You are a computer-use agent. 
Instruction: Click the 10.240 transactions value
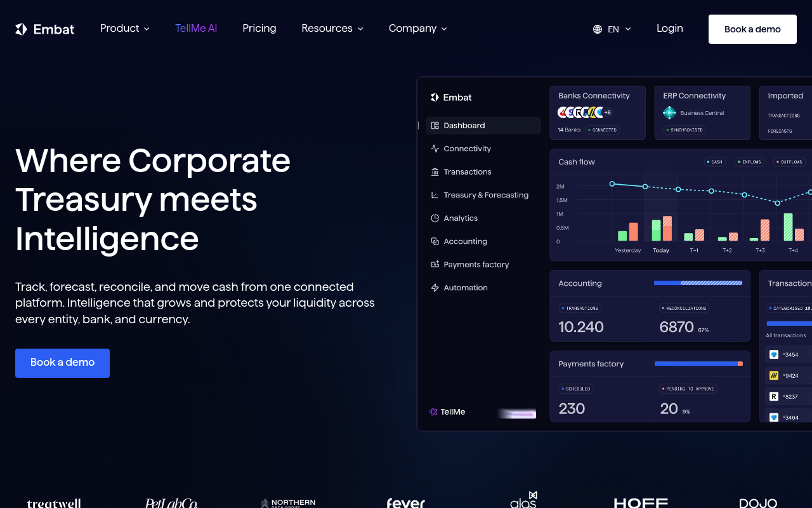click(x=581, y=328)
